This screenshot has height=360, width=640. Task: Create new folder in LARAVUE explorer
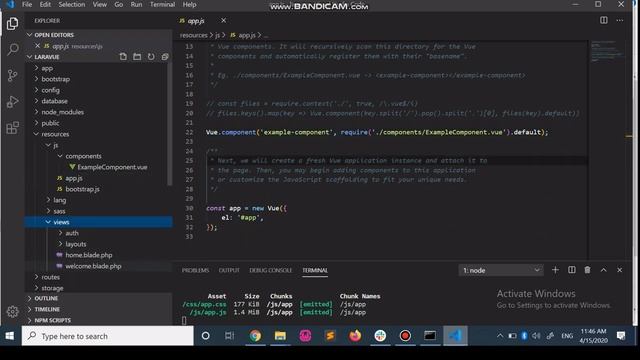click(x=137, y=57)
